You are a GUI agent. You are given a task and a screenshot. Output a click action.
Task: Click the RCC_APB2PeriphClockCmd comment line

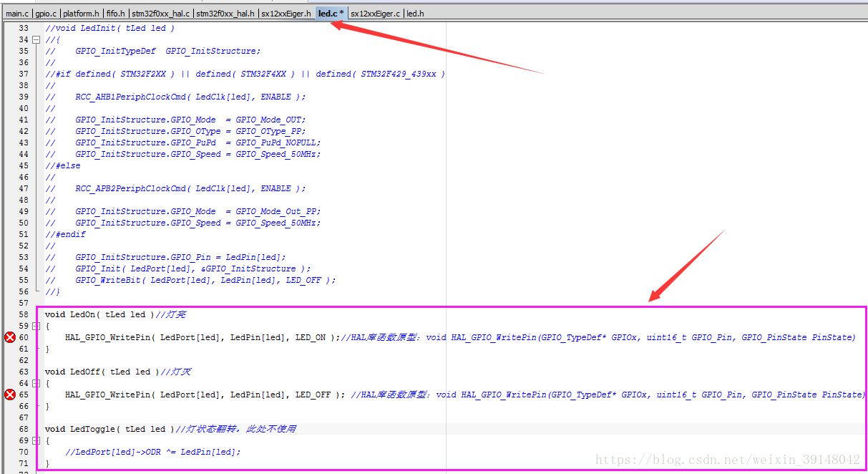click(x=175, y=188)
